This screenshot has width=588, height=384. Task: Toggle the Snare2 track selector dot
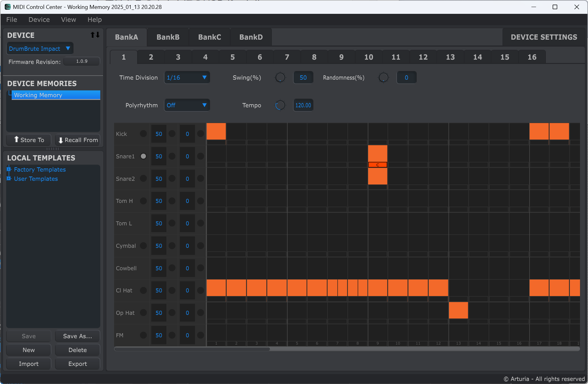[143, 178]
